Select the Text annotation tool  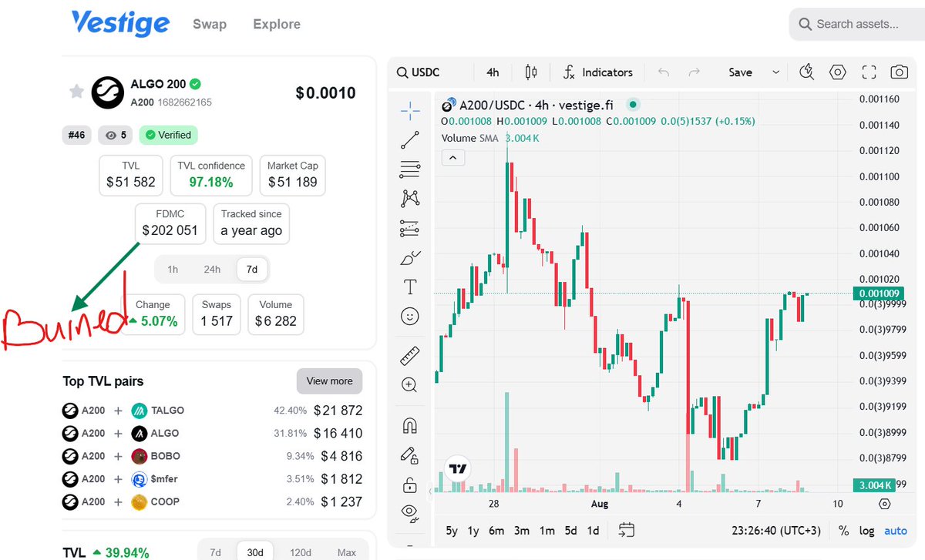(x=410, y=287)
